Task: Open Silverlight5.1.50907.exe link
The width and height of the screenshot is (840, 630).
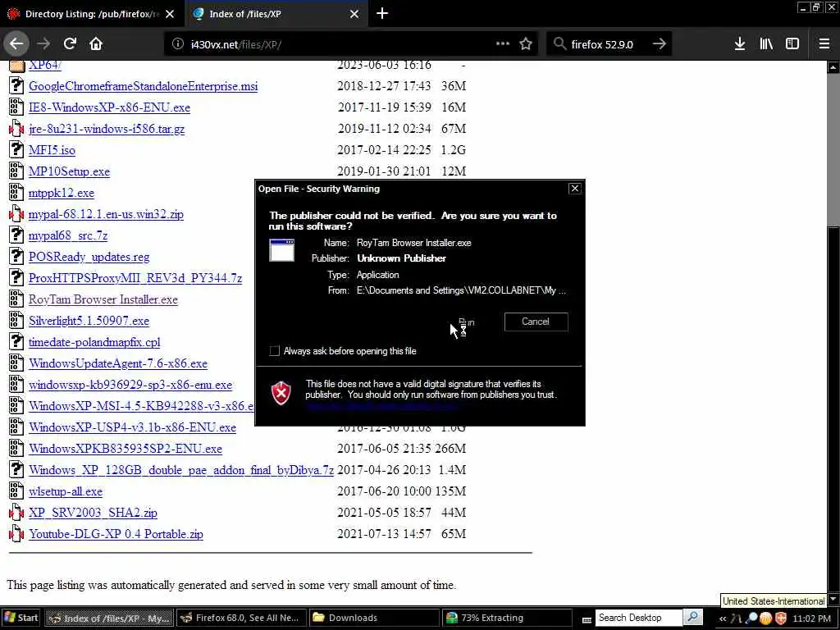Action: [89, 321]
